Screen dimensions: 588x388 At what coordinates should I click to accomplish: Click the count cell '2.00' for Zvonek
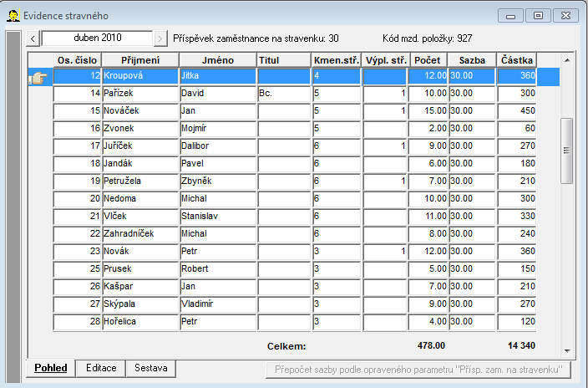tap(428, 129)
